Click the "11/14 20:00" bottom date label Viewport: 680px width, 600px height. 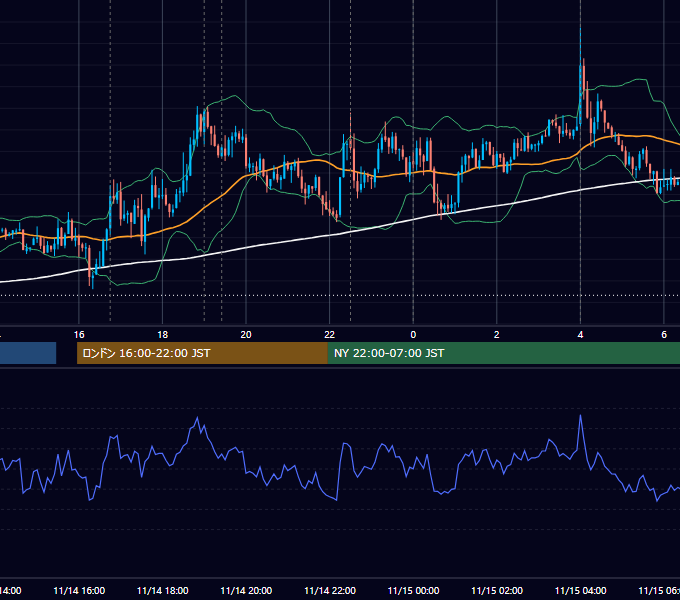(246, 590)
